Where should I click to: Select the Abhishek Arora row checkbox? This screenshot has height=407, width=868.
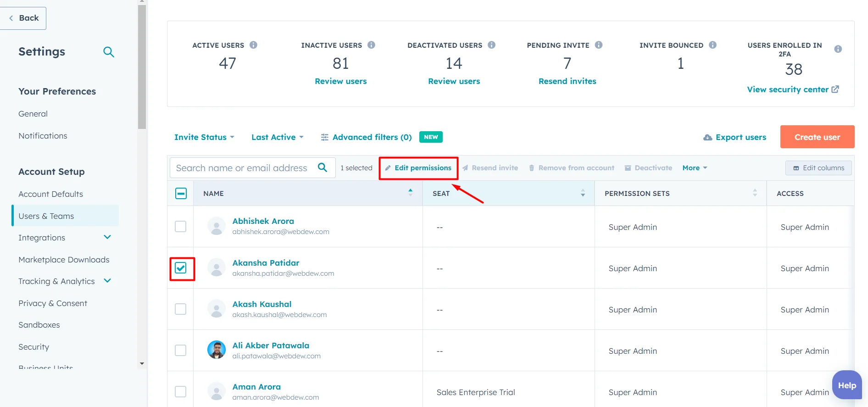(x=181, y=227)
